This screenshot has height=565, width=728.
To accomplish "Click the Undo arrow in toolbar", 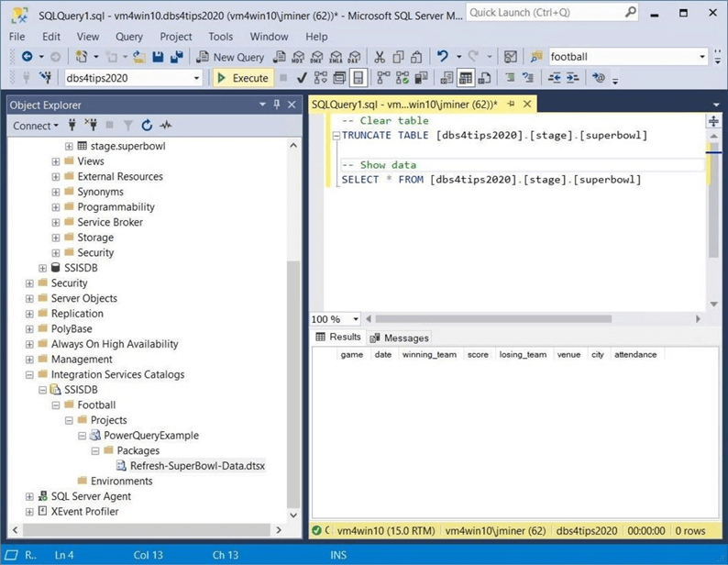I will point(444,57).
